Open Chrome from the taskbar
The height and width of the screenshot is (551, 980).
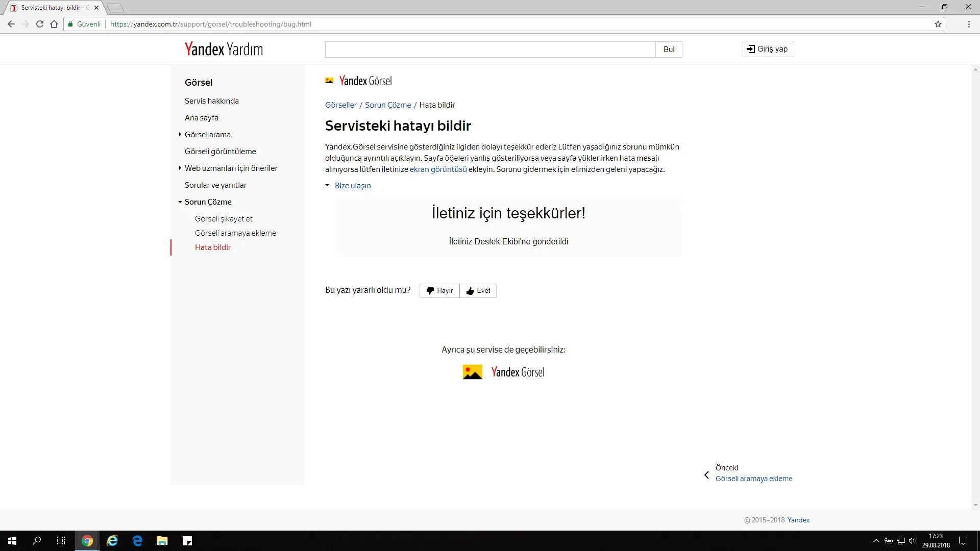click(87, 541)
